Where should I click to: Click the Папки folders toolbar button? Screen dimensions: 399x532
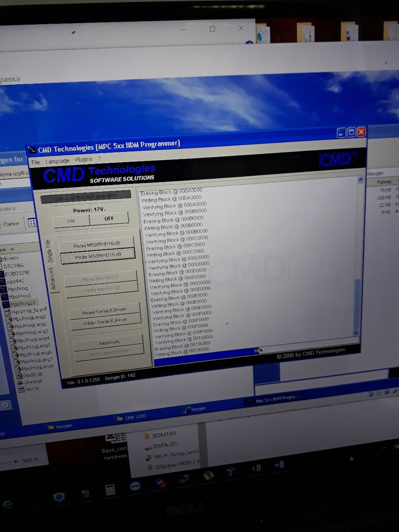point(10,224)
